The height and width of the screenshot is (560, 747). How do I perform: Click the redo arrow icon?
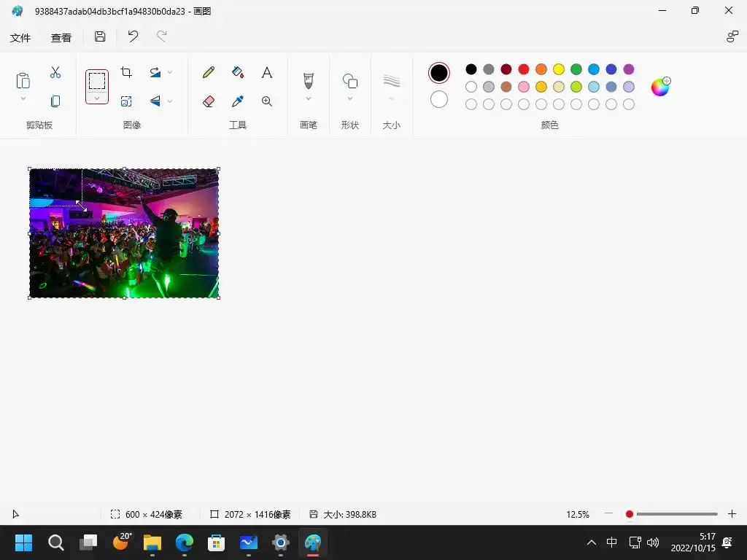pyautogui.click(x=162, y=36)
